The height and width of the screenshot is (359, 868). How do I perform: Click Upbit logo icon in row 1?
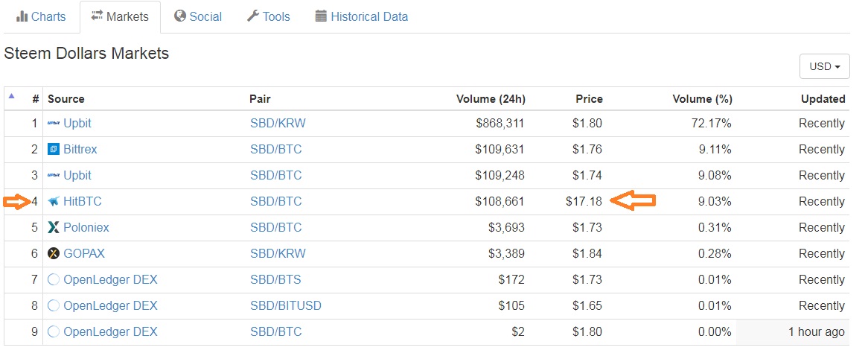(54, 123)
